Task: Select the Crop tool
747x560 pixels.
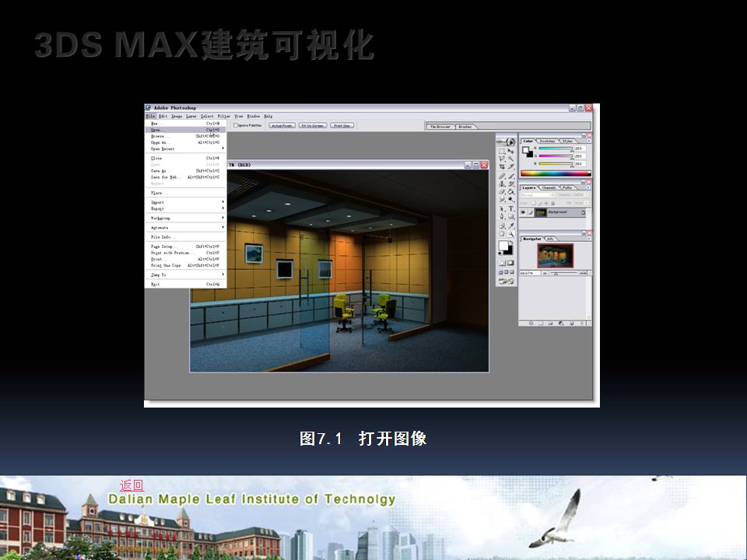Action: [502, 167]
